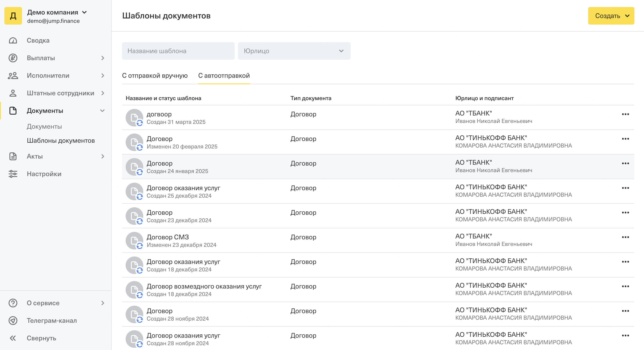Image resolution: width=644 pixels, height=350 pixels.
Task: Open Телеграм-канал via its paper plane icon
Action: [x=13, y=321]
